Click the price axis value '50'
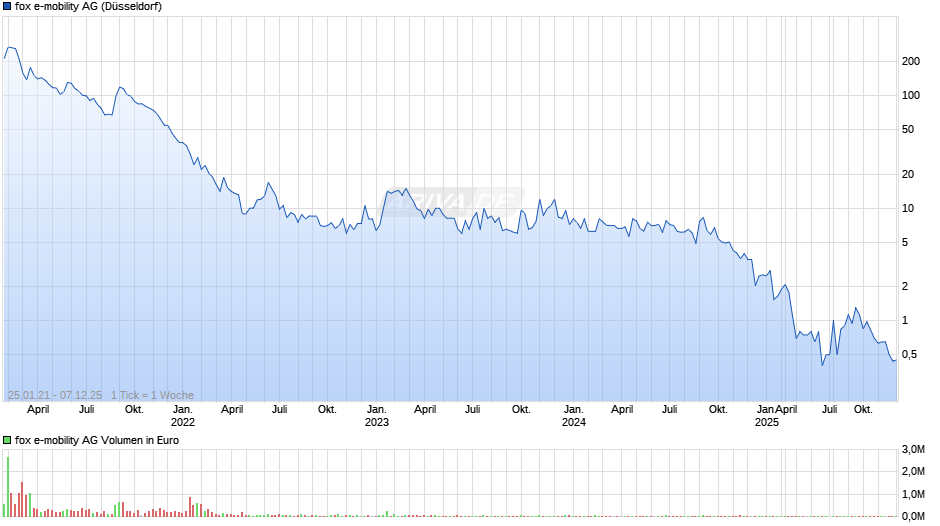Viewport: 940px width, 526px height. pos(908,130)
